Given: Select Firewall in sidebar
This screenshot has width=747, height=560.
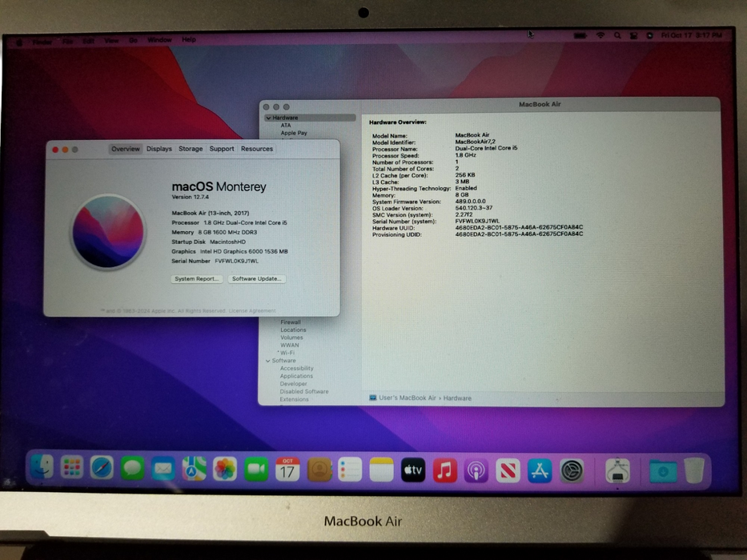Looking at the screenshot, I should (x=291, y=322).
